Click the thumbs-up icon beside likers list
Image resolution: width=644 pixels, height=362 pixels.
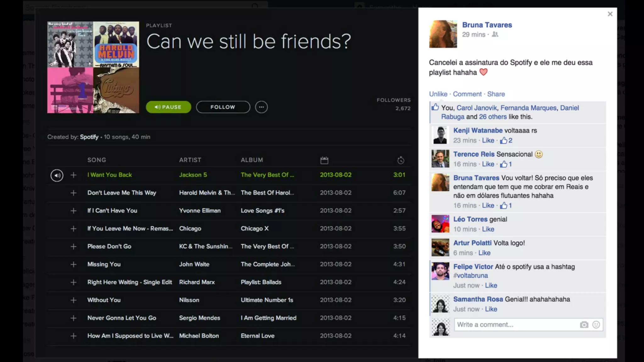pyautogui.click(x=435, y=107)
